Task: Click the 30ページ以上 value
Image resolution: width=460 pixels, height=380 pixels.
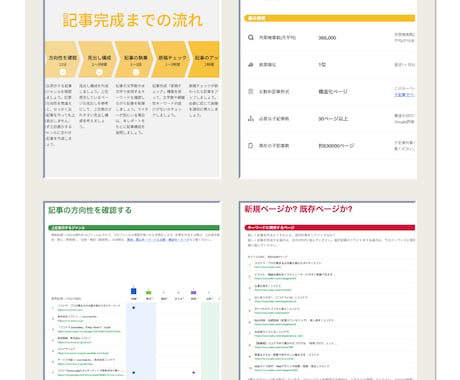Action: pos(333,119)
